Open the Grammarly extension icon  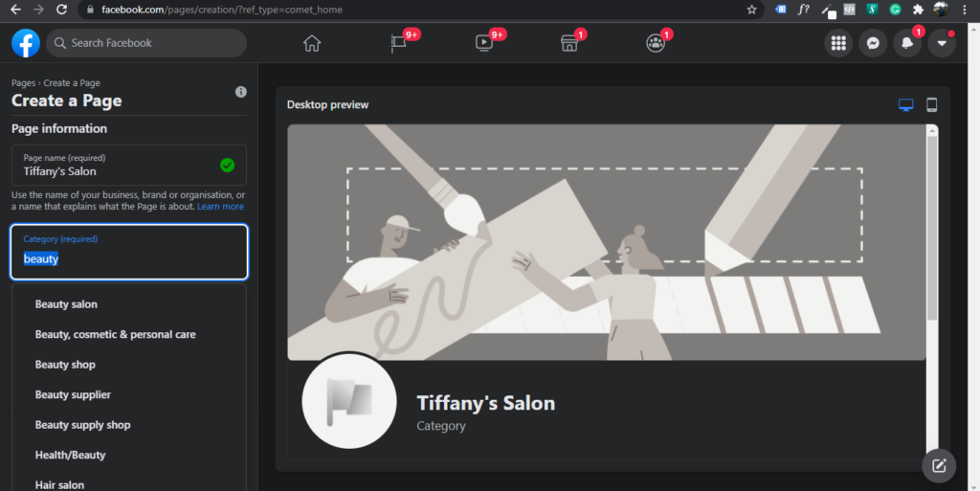[x=895, y=10]
